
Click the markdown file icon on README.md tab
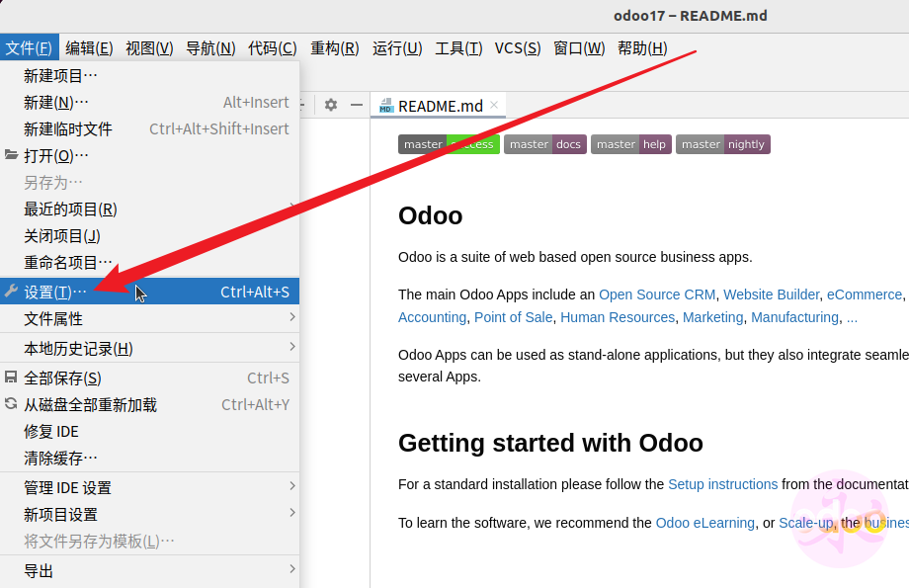pos(385,106)
